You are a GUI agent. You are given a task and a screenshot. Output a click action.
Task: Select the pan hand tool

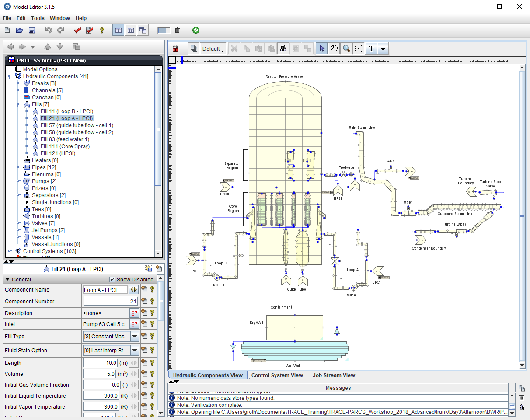pyautogui.click(x=334, y=49)
